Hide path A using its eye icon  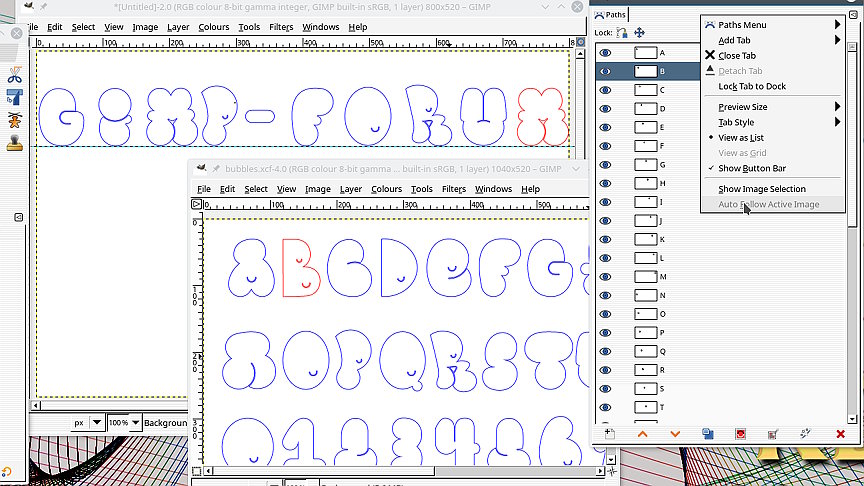605,52
